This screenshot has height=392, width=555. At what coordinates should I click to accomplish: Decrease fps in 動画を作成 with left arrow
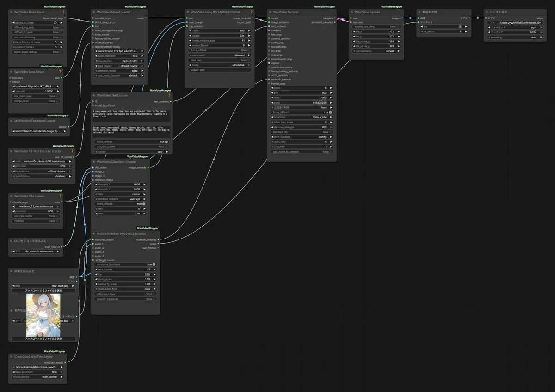pos(421,27)
